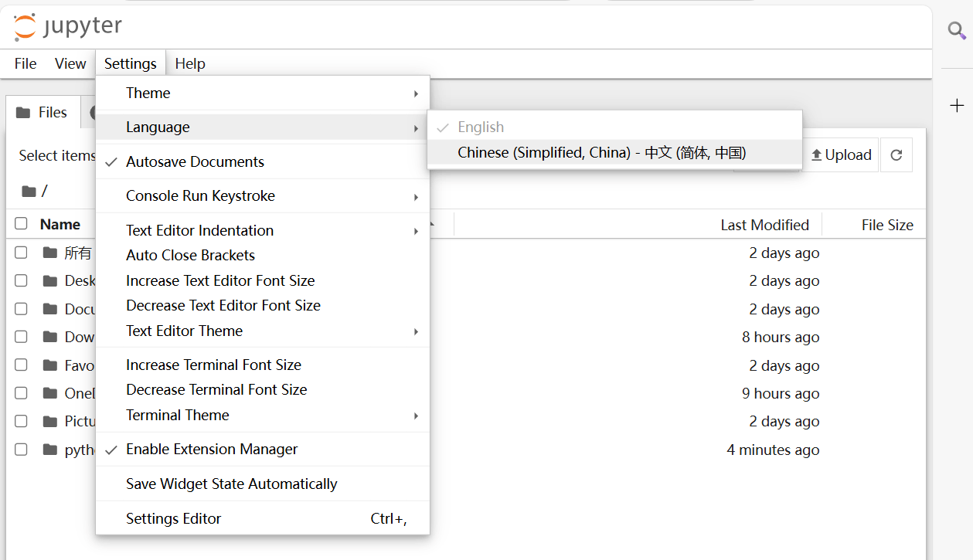
Task: Expand the Text Editor Theme submenu
Action: coord(263,331)
